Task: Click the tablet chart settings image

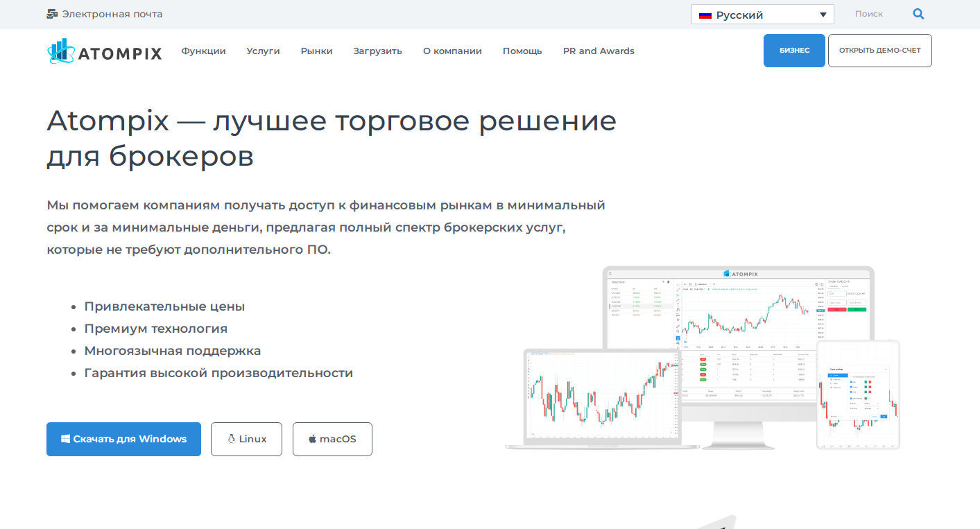Action: (x=858, y=394)
